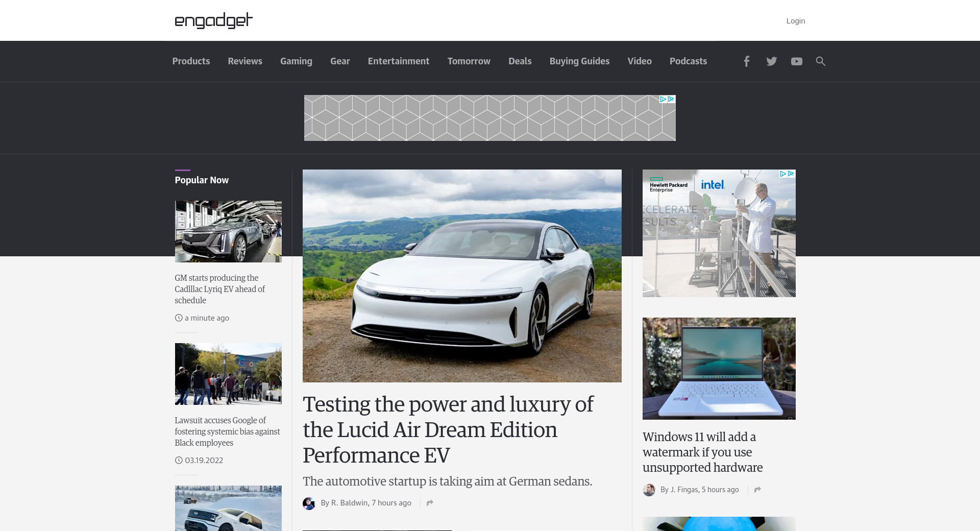Screen dimensions: 980x531
Task: Click R. Baldwin's author avatar
Action: click(x=309, y=503)
